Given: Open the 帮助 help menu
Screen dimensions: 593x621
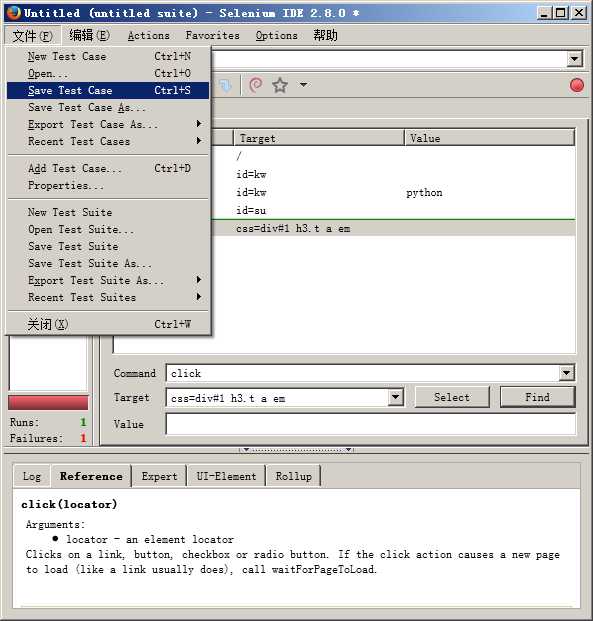Looking at the screenshot, I should 325,36.
